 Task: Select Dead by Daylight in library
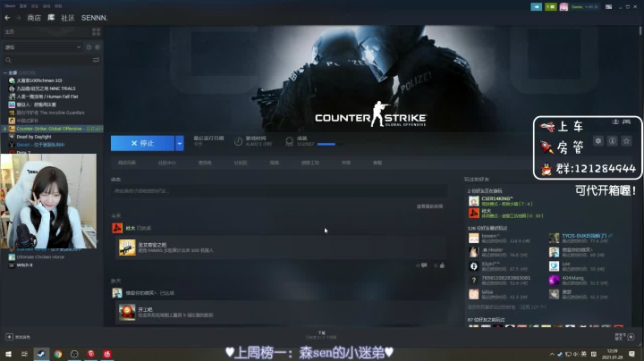pyautogui.click(x=34, y=137)
